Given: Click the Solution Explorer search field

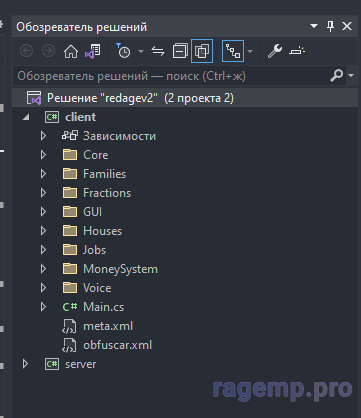Looking at the screenshot, I should 172,76.
